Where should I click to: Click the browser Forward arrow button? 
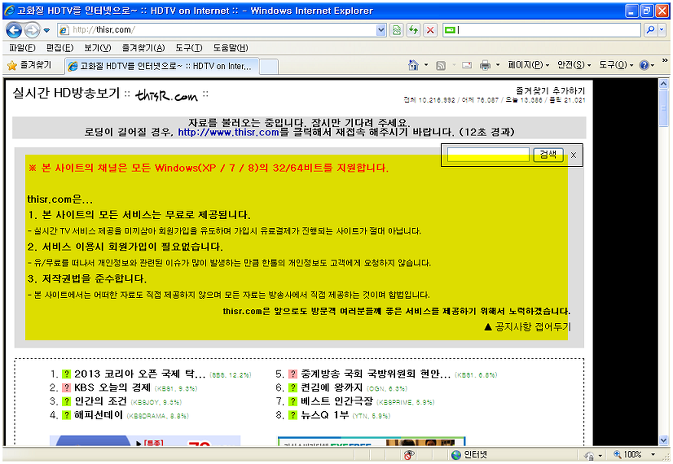pyautogui.click(x=32, y=30)
